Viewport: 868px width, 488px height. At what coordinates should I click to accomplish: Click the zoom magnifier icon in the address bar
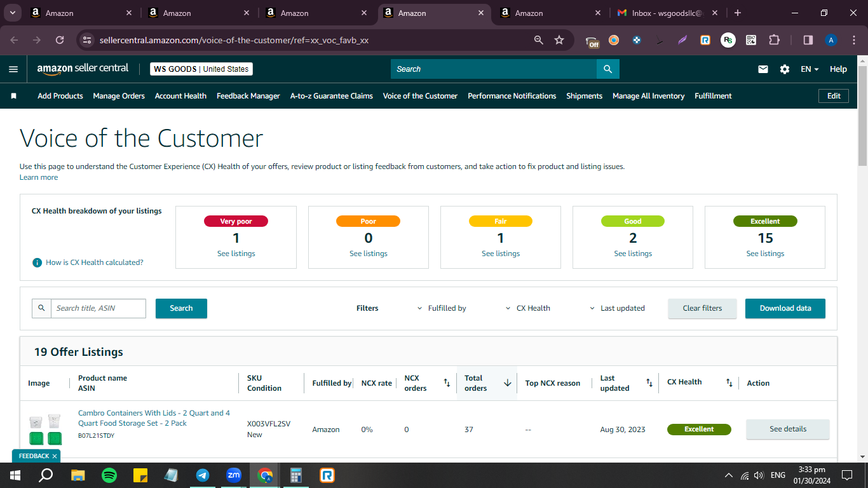coord(539,40)
